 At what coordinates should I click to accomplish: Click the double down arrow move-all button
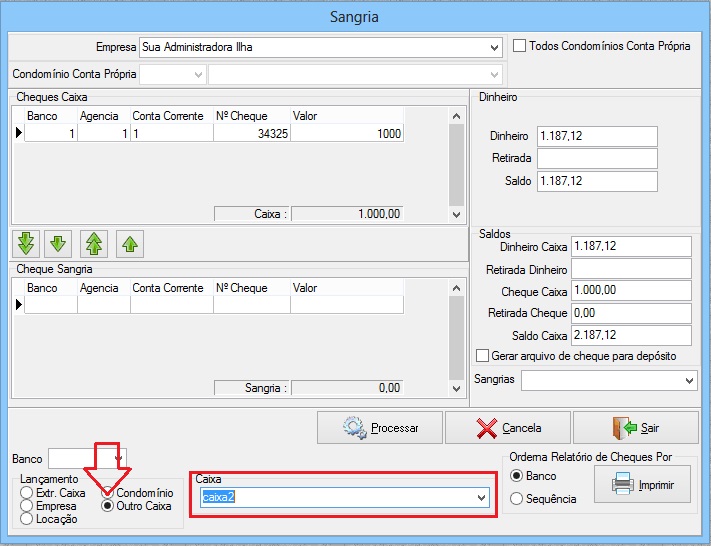pyautogui.click(x=26, y=244)
